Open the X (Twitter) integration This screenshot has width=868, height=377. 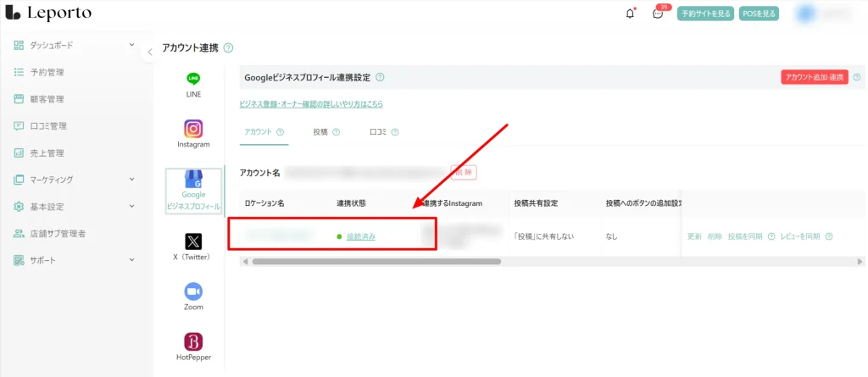pyautogui.click(x=193, y=241)
